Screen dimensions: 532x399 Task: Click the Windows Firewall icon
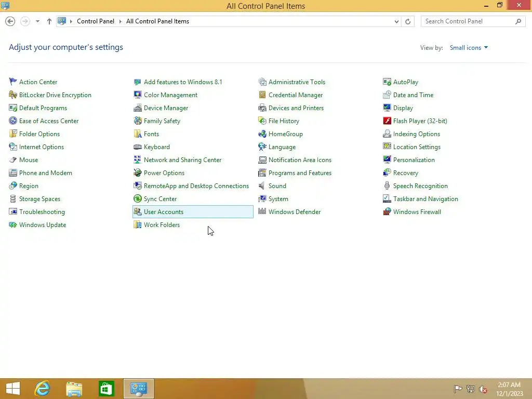387,212
